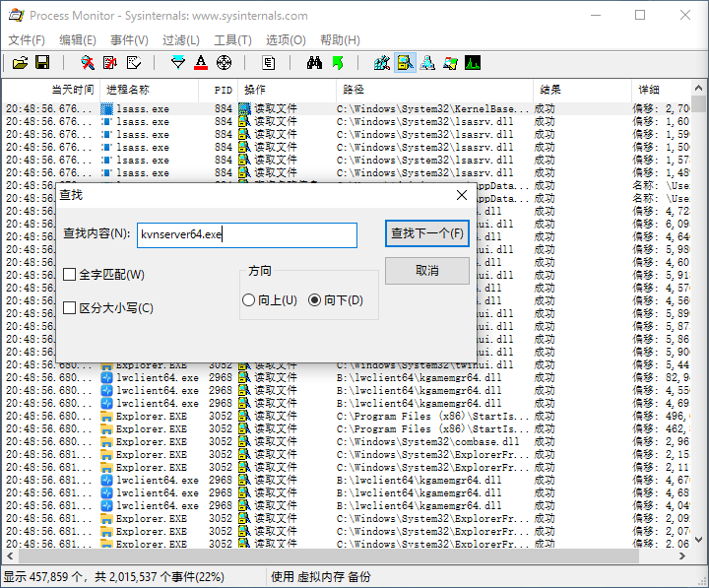Select the row with path combase.dll
709x588 pixels.
coord(347,441)
